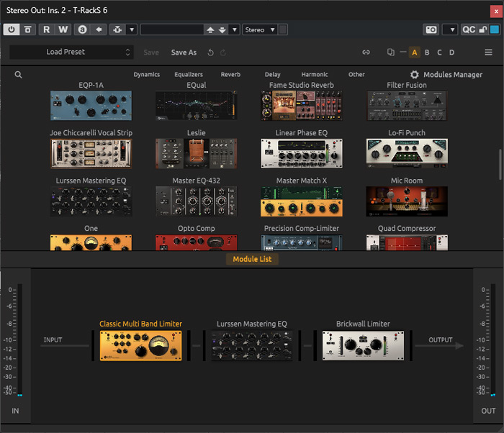Screen dimensions: 504x433
Task: Click the undo arrow icon
Action: pos(210,53)
